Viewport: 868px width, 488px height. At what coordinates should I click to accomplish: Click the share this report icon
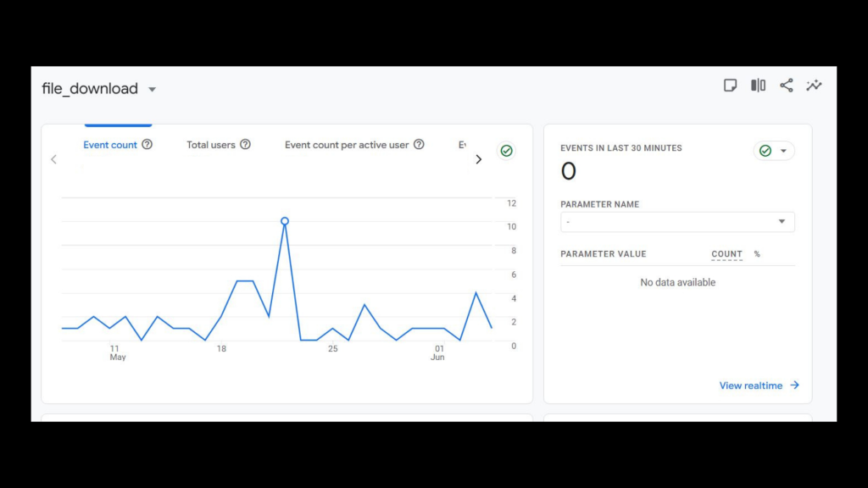(x=787, y=86)
